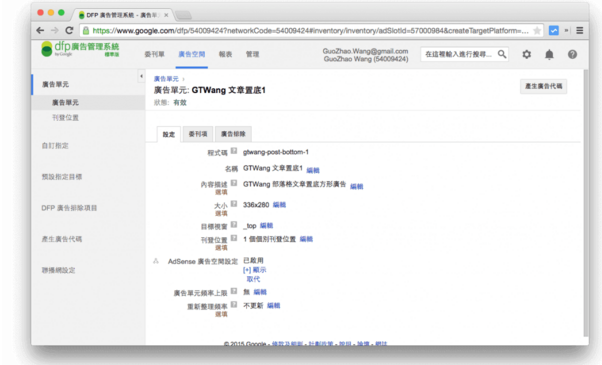Edit the 1 個個別刊登位置 value
This screenshot has height=365, width=602.
306,239
